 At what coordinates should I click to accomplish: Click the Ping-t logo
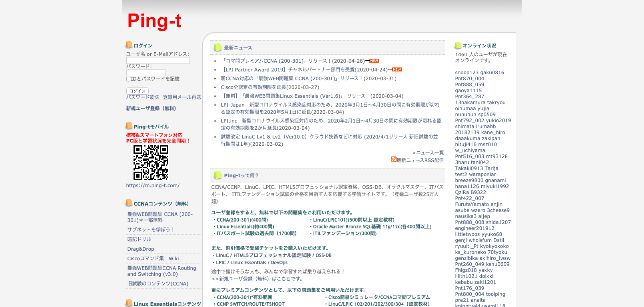pos(154,21)
